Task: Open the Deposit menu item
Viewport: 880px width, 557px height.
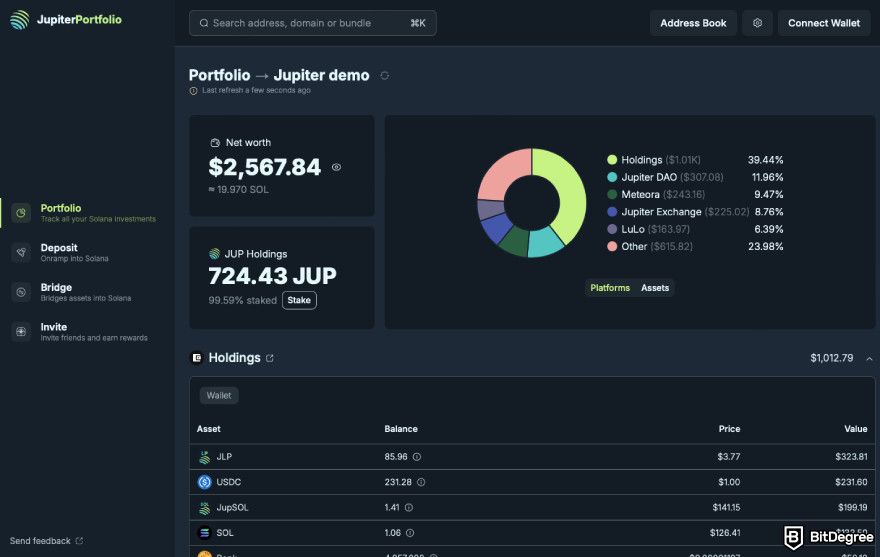Action: point(87,253)
